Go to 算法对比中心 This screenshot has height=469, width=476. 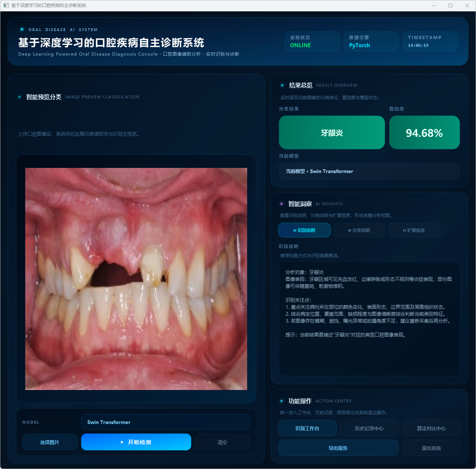[x=431, y=428]
